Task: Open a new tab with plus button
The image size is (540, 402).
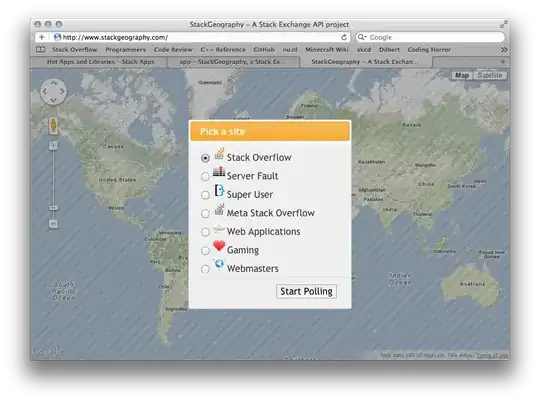Action: pyautogui.click(x=503, y=62)
